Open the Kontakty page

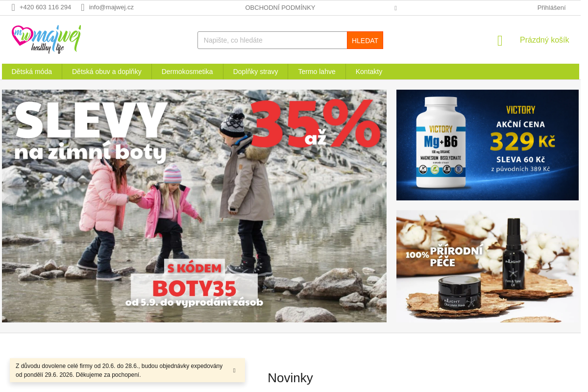click(369, 72)
